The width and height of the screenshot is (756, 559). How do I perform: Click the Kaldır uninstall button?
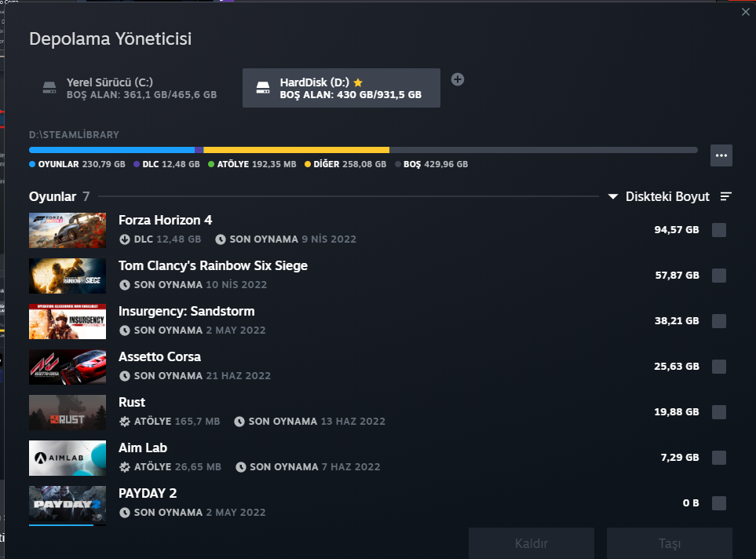(531, 543)
